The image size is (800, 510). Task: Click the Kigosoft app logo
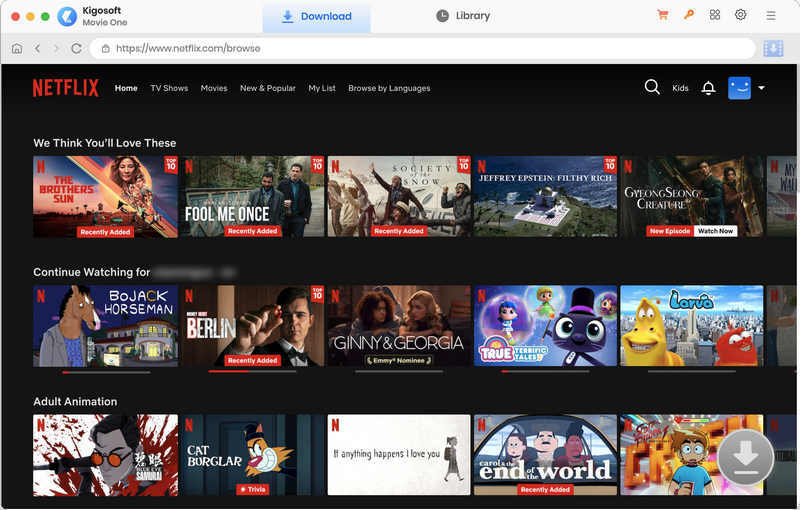coord(67,16)
